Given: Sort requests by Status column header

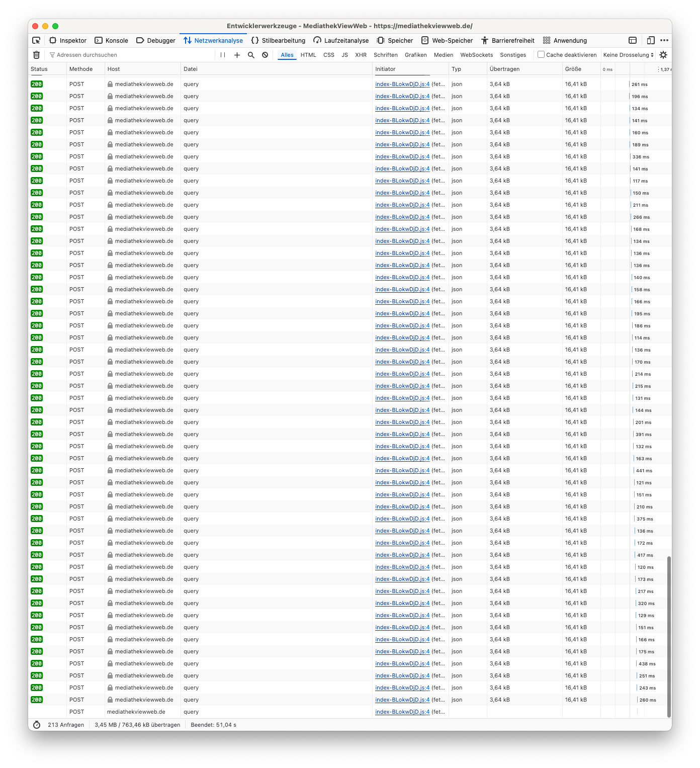Looking at the screenshot, I should pos(39,69).
